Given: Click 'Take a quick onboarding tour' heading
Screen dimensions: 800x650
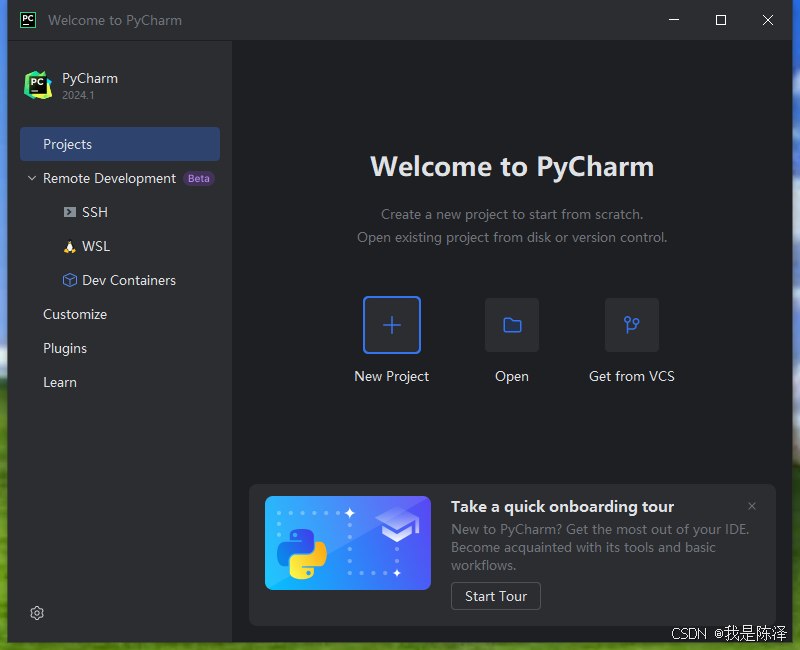Looking at the screenshot, I should click(562, 507).
